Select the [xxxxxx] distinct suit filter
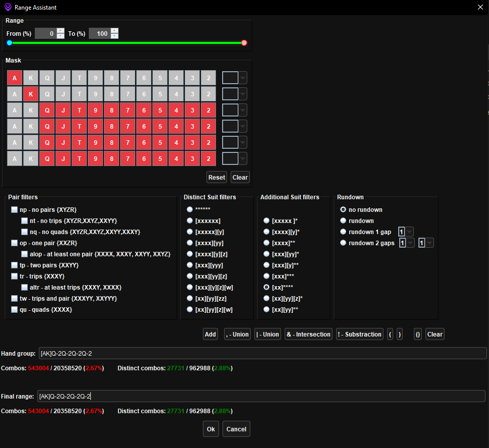The height and width of the screenshot is (448, 489). click(x=190, y=220)
